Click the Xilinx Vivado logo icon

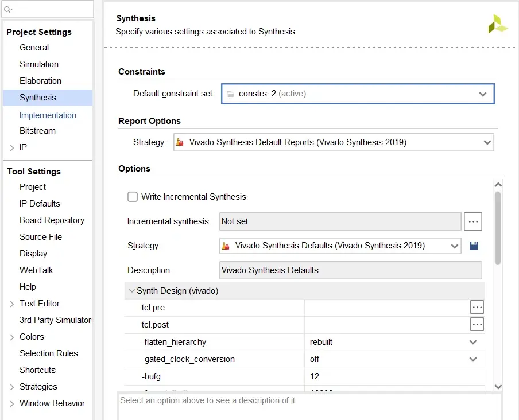point(497,24)
